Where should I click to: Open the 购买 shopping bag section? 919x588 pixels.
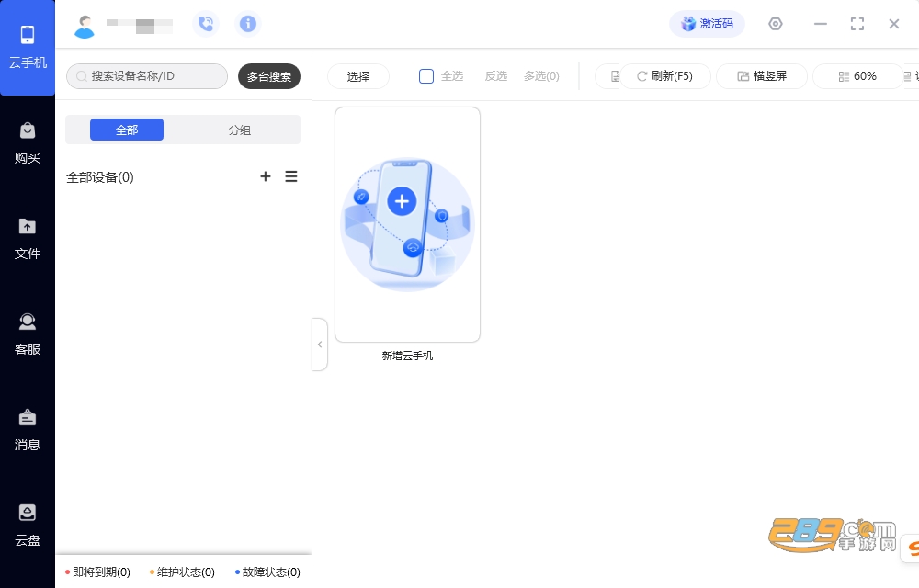coord(28,143)
